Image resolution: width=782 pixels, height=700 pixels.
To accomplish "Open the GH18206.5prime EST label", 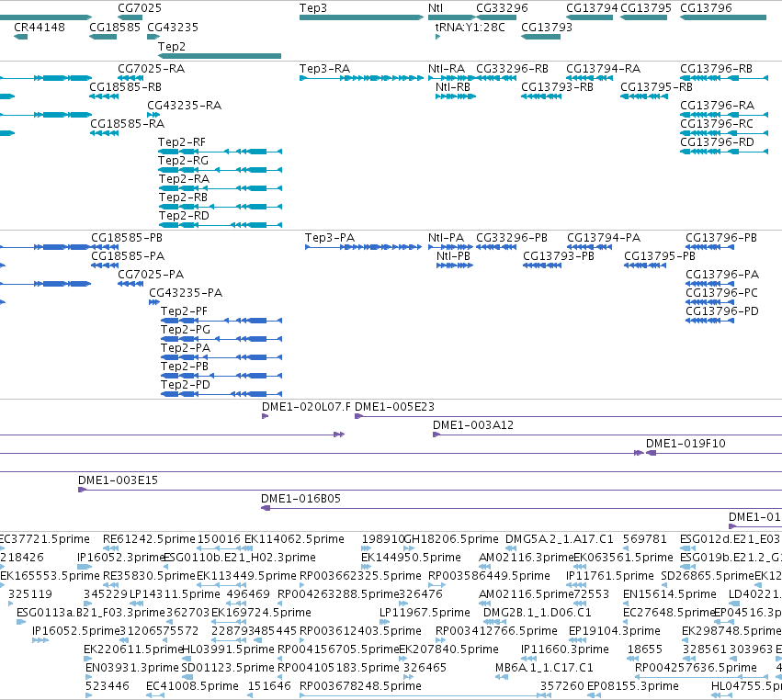I will tap(451, 539).
